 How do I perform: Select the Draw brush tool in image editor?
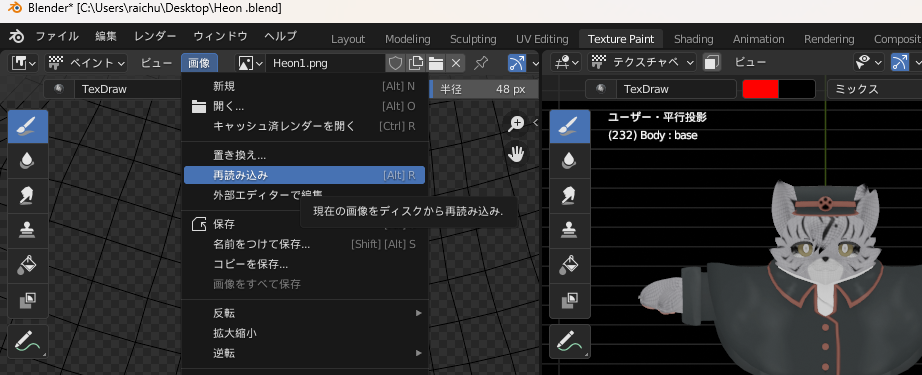pyautogui.click(x=28, y=126)
